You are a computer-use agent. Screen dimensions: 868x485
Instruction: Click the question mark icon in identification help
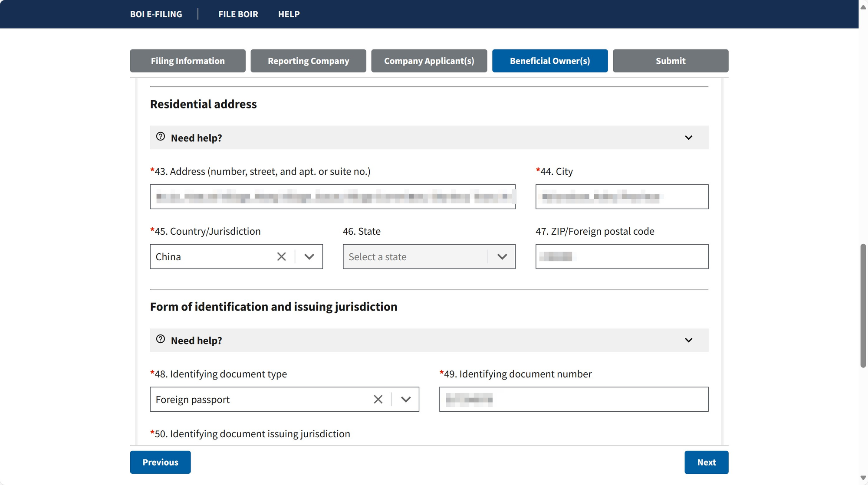pos(161,339)
